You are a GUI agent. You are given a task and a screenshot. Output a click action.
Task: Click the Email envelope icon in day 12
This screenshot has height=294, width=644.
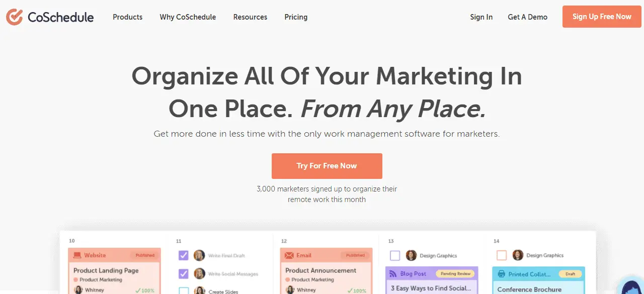289,255
